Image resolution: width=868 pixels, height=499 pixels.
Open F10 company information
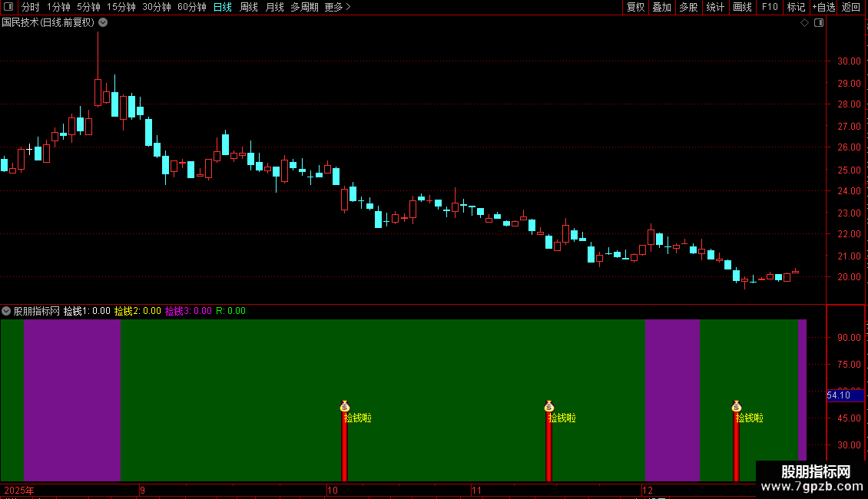(770, 7)
